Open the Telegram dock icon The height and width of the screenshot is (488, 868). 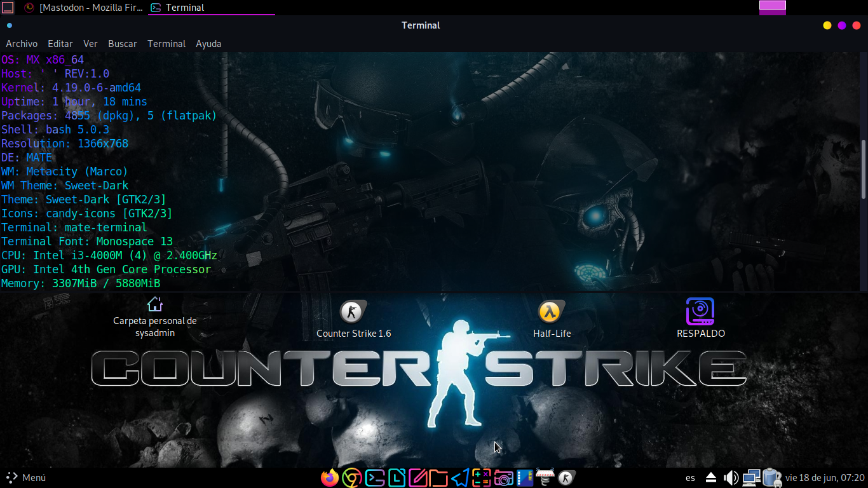461,478
